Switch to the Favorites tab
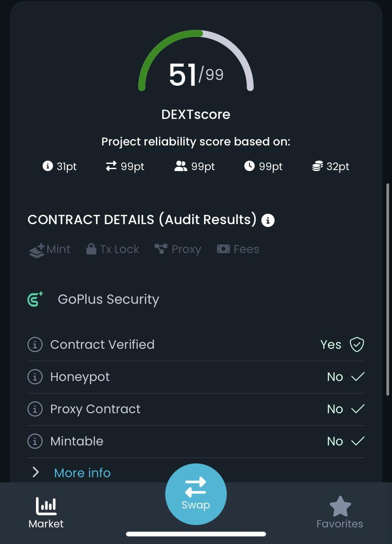Viewport: 392px width, 544px height. click(339, 513)
